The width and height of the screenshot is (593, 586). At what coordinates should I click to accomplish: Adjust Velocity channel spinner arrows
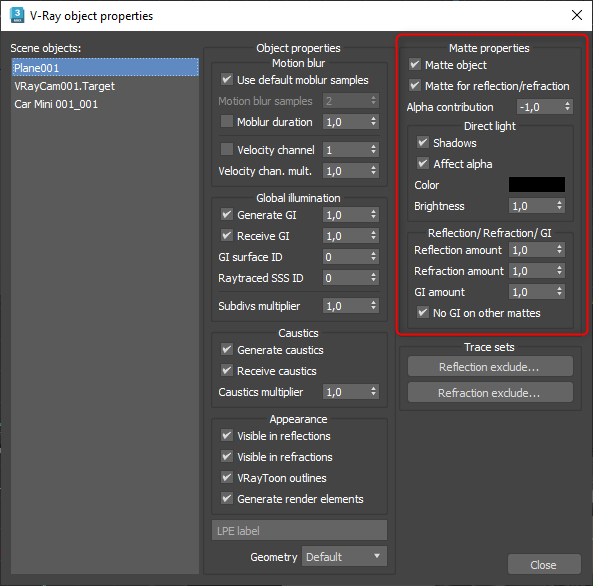(x=373, y=150)
